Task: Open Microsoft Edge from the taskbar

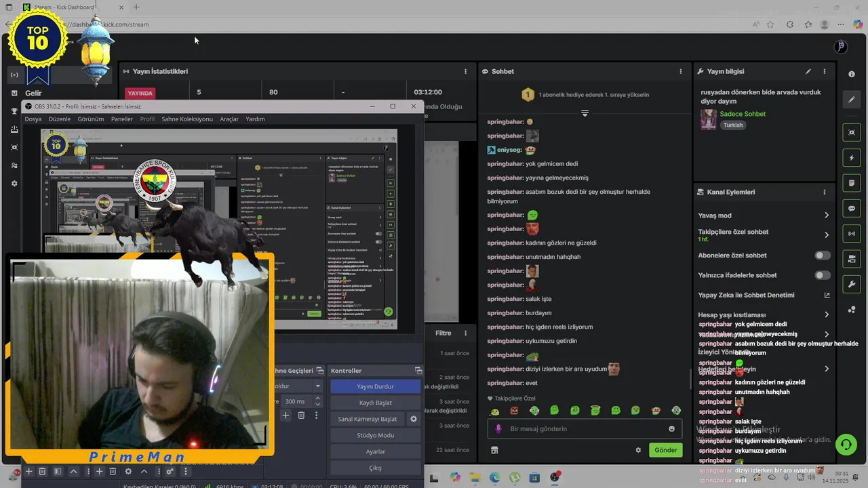Action: (x=495, y=477)
